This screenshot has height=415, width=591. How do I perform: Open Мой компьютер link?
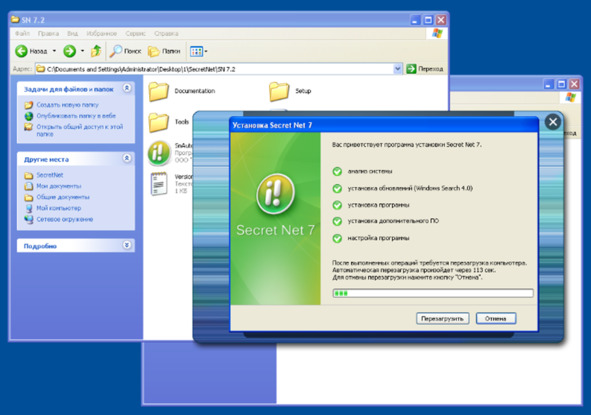pos(59,208)
